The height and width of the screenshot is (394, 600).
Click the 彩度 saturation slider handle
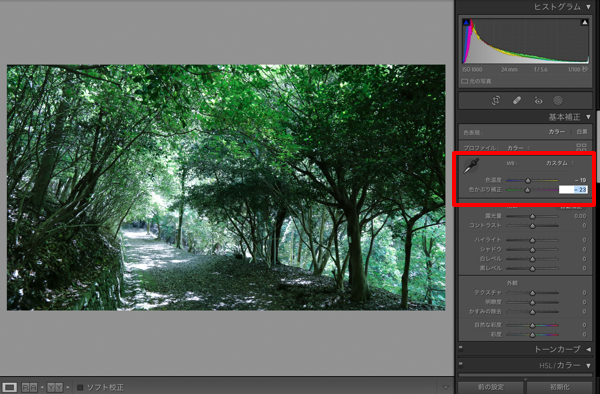coord(532,335)
